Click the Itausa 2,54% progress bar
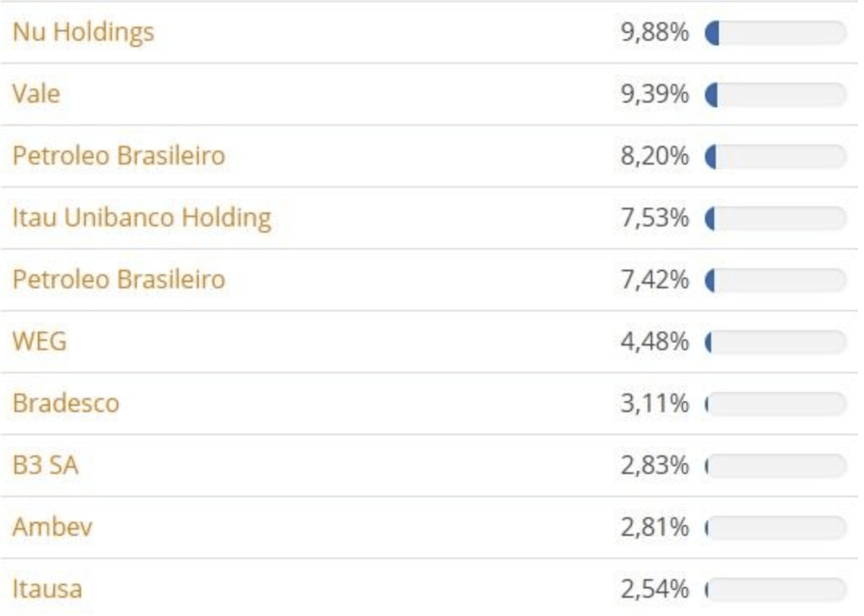 click(775, 589)
